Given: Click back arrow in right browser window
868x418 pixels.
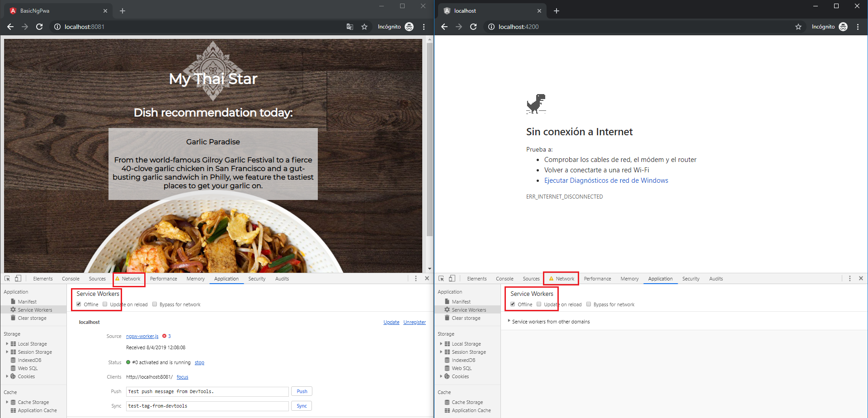Looking at the screenshot, I should pyautogui.click(x=444, y=27).
